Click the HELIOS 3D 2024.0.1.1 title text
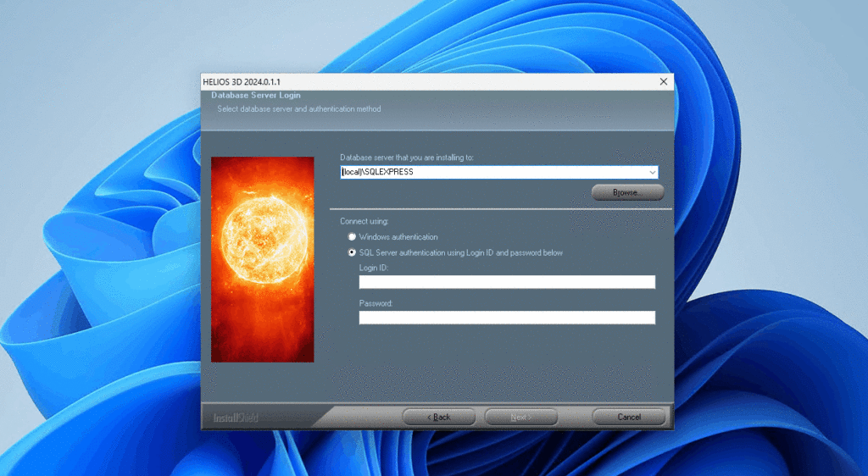 point(242,82)
